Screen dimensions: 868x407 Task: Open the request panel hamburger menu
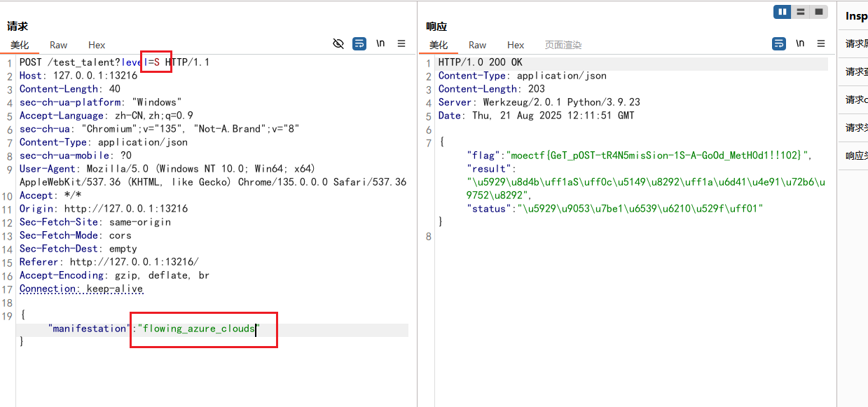point(401,43)
